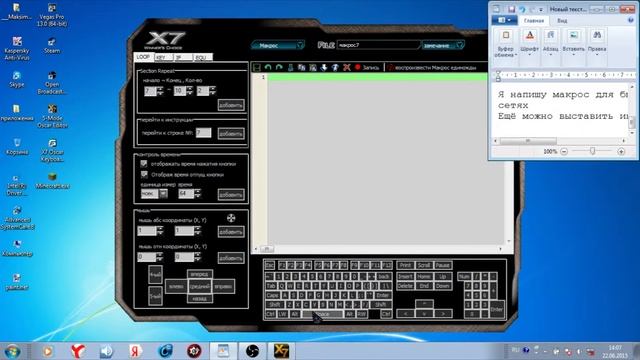
Task: Open the Буфер обмена group in WordPad
Action: tap(506, 44)
